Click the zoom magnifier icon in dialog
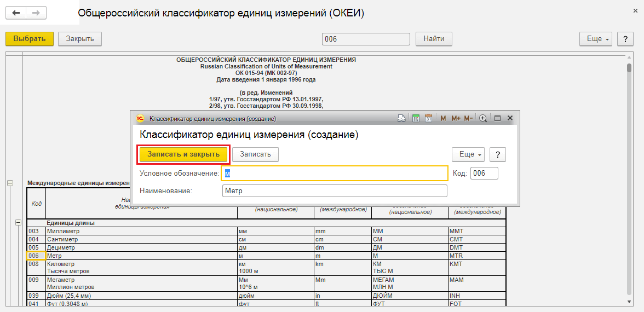Screen dimensions: 644x312 point(483,118)
